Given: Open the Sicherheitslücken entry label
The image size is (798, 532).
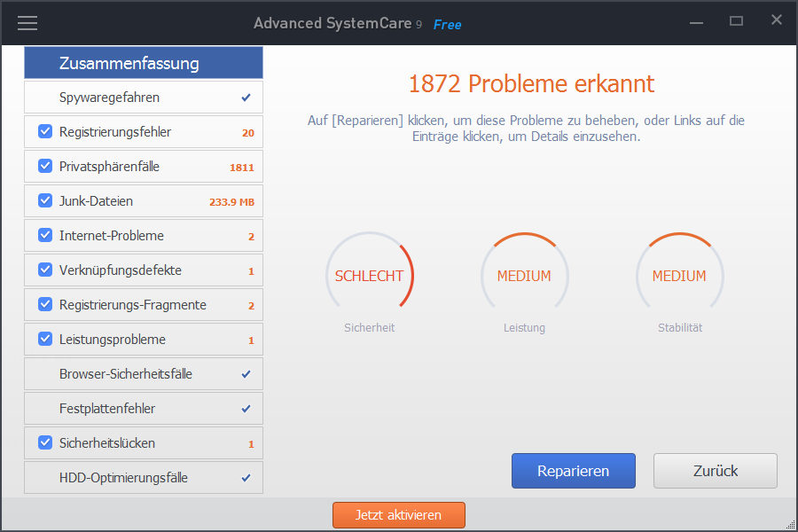Looking at the screenshot, I should 107,443.
